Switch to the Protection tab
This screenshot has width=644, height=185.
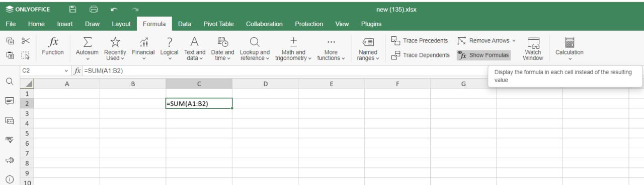point(309,24)
